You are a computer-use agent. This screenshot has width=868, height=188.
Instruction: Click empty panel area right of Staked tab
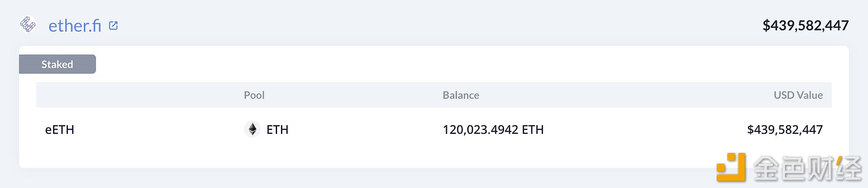point(432,64)
